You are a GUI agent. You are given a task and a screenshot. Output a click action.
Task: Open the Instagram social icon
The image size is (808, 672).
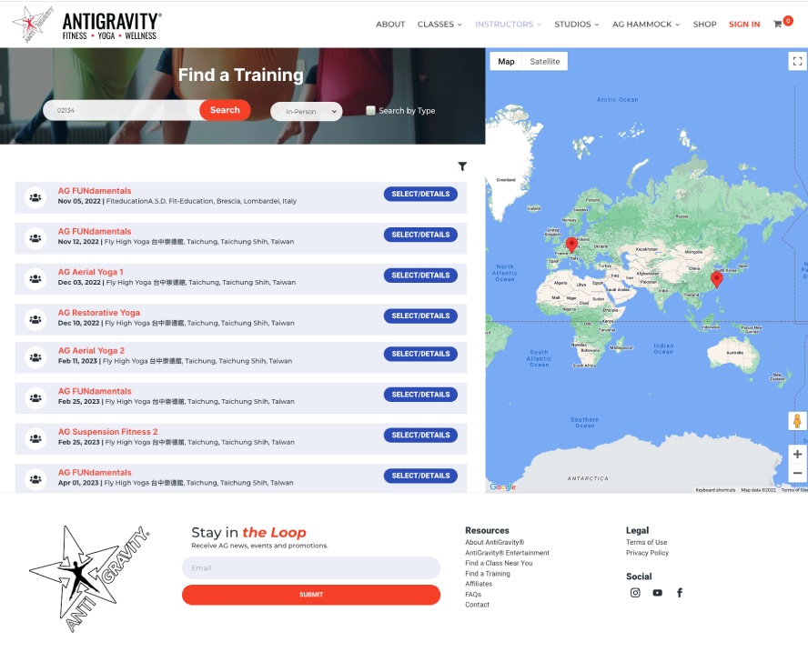coord(635,593)
